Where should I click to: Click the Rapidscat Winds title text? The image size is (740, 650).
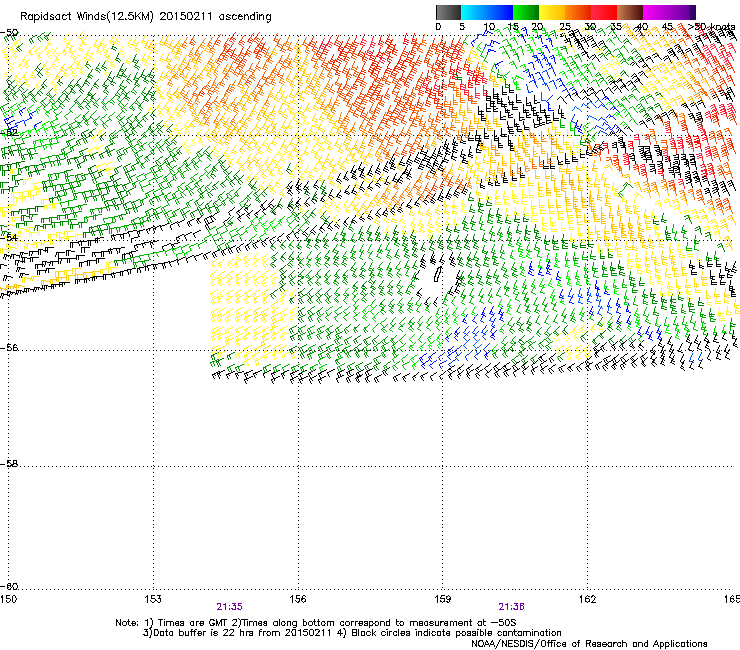[146, 17]
